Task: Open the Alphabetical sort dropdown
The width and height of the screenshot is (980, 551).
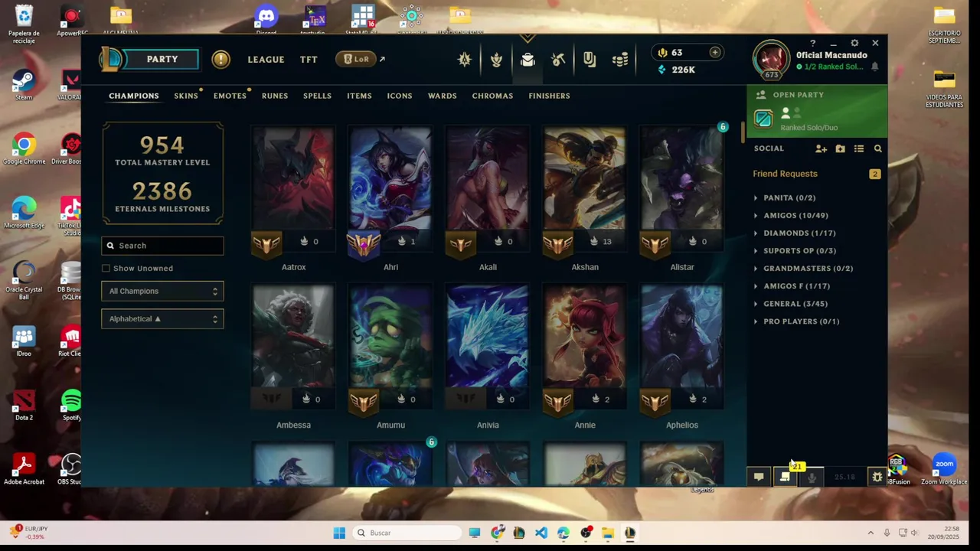Action: click(x=162, y=318)
